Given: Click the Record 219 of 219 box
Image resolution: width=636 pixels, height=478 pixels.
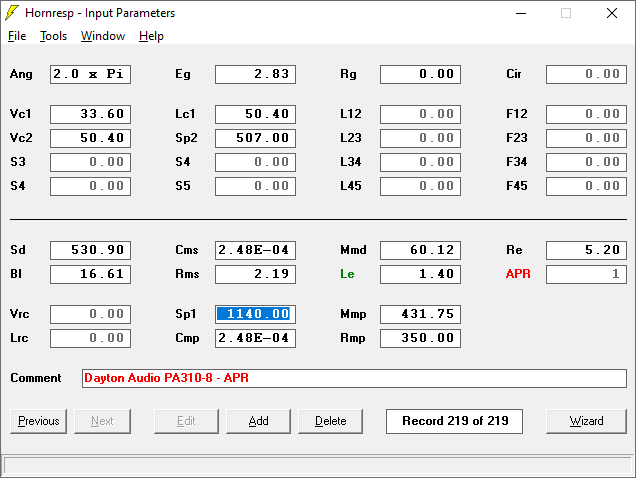Looking at the screenshot, I should point(454,421).
